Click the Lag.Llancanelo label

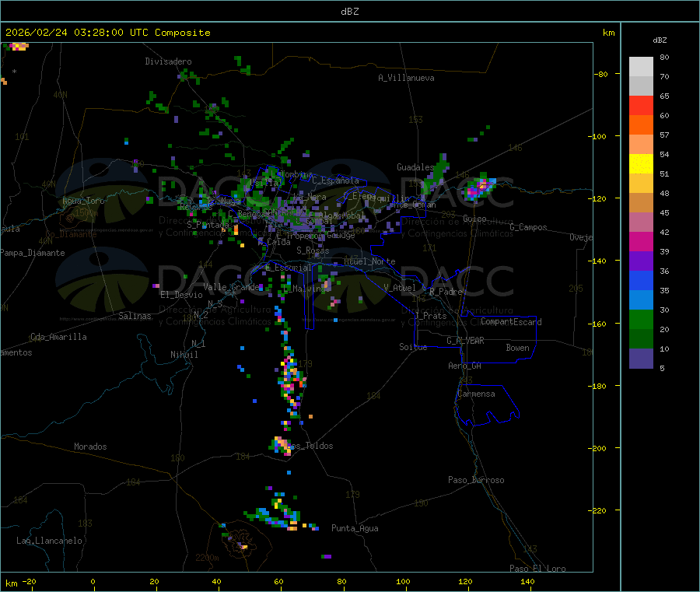point(49,541)
